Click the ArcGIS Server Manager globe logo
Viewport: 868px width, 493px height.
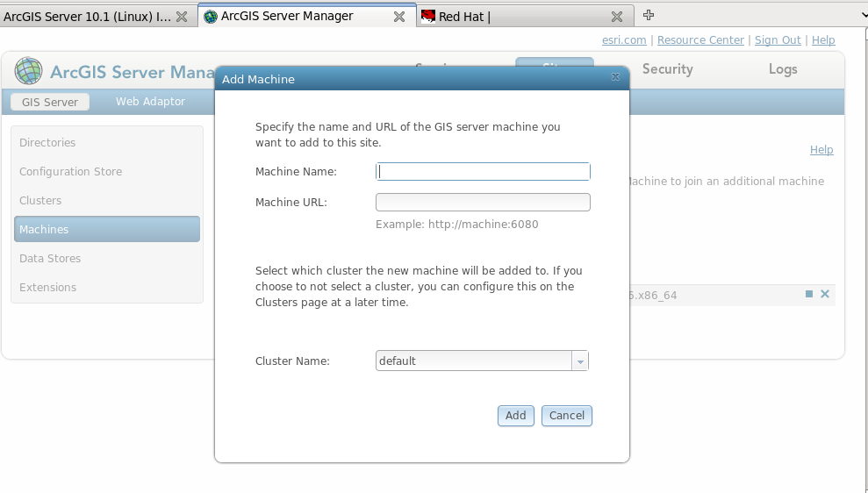click(x=28, y=71)
